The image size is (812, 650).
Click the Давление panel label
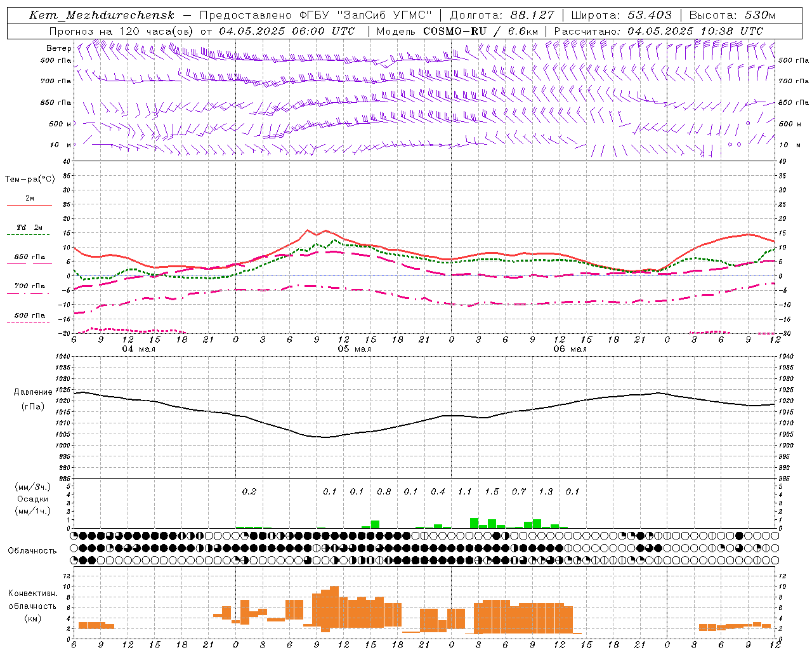point(33,392)
